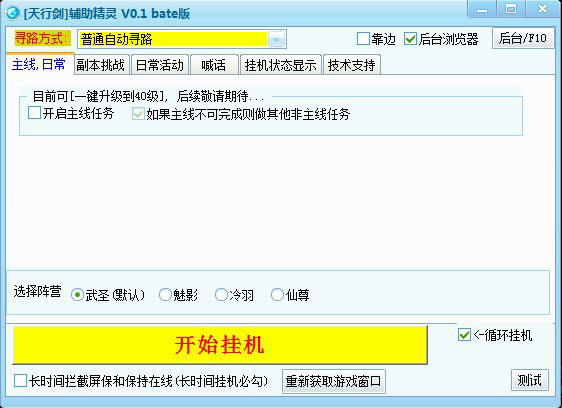
Task: Switch to the 喊话 tab
Action: click(214, 65)
